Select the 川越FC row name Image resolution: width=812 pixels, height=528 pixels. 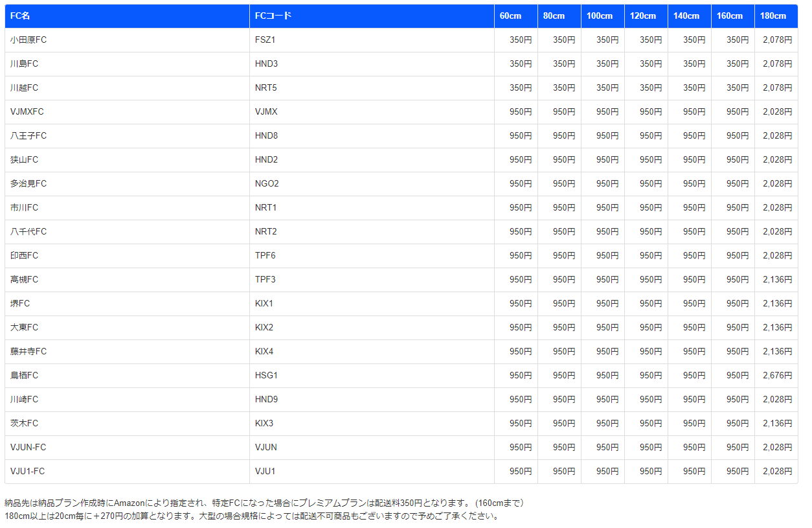click(24, 87)
